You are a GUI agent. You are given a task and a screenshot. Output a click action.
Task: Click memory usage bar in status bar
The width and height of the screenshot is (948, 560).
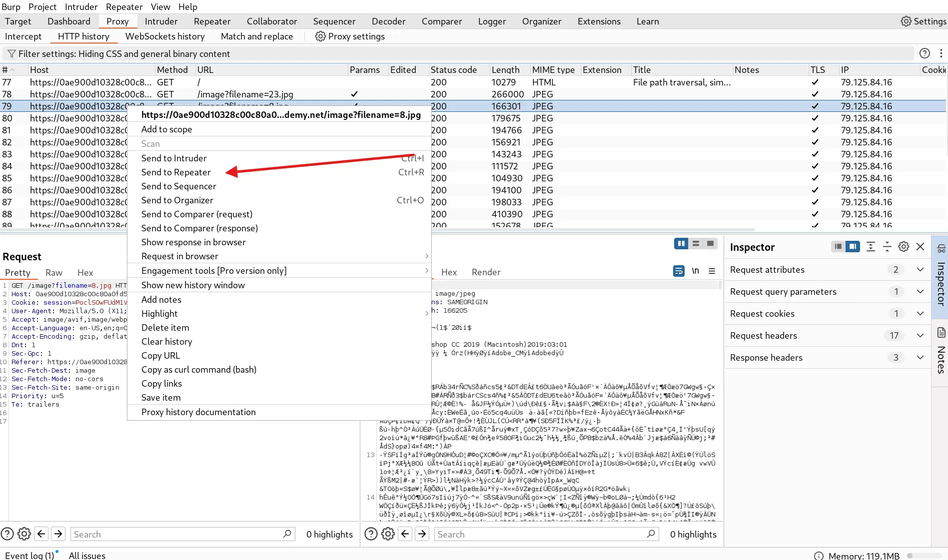pyautogui.click(x=925, y=556)
